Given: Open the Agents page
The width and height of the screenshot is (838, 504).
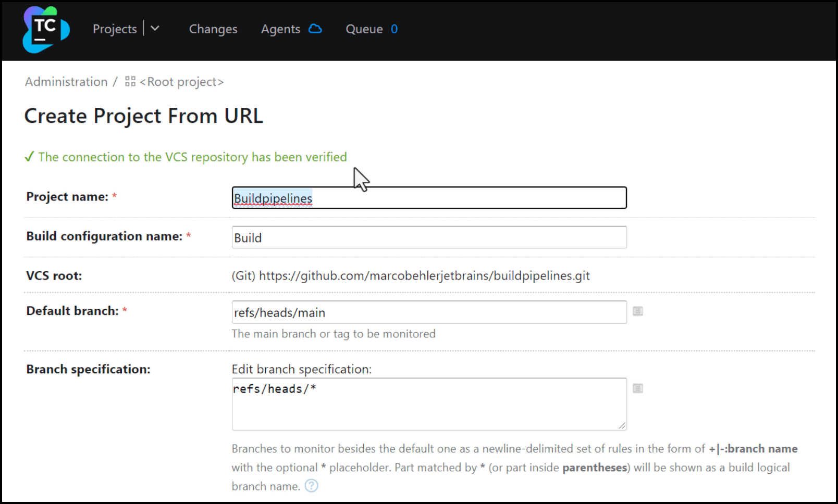Looking at the screenshot, I should click(x=280, y=29).
